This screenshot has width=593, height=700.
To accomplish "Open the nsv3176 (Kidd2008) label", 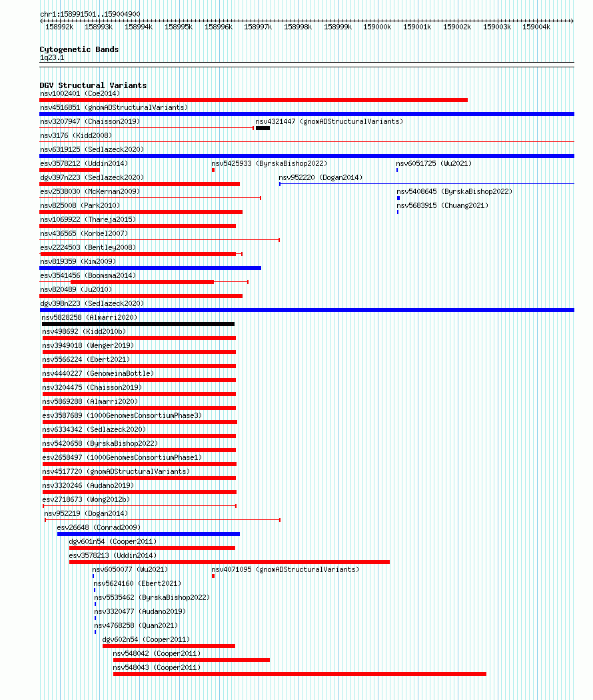I will 76,135.
